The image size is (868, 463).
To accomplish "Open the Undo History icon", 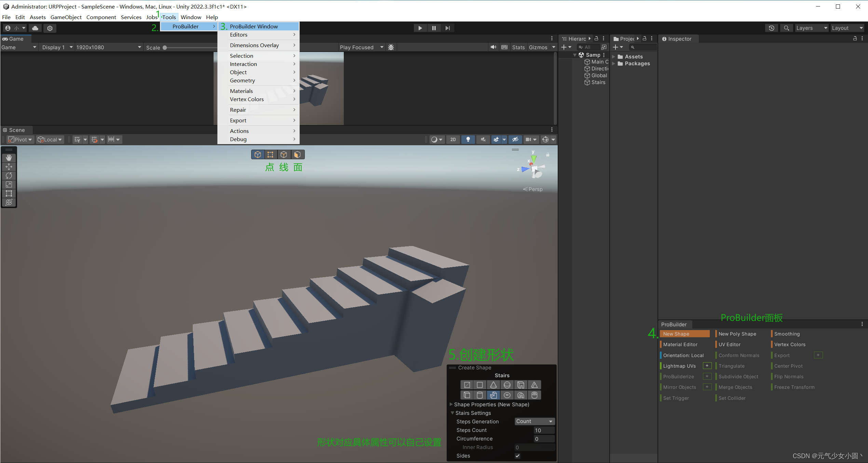I will (772, 28).
